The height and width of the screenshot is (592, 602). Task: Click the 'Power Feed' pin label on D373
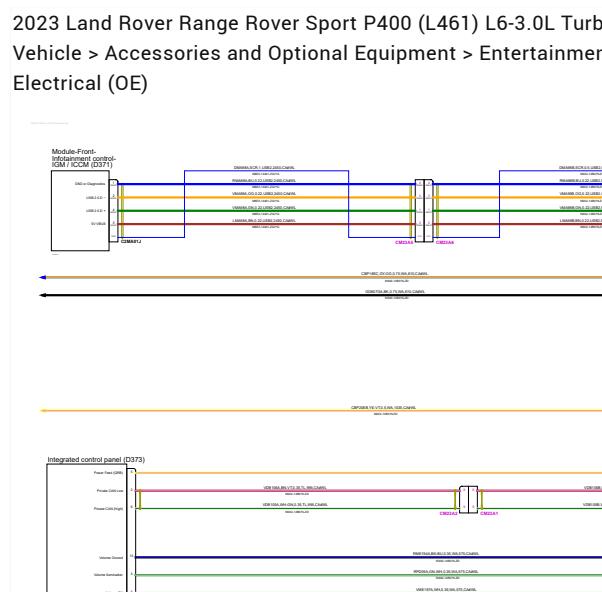click(108, 473)
